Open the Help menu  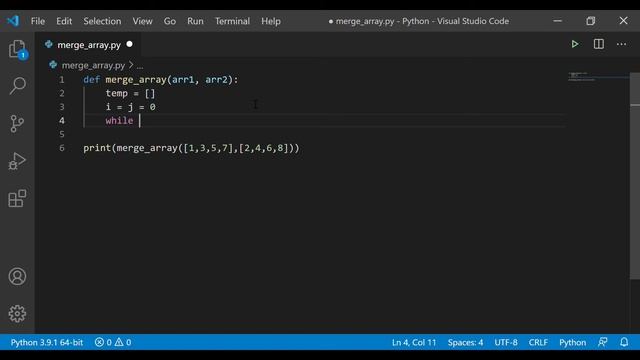[271, 21]
